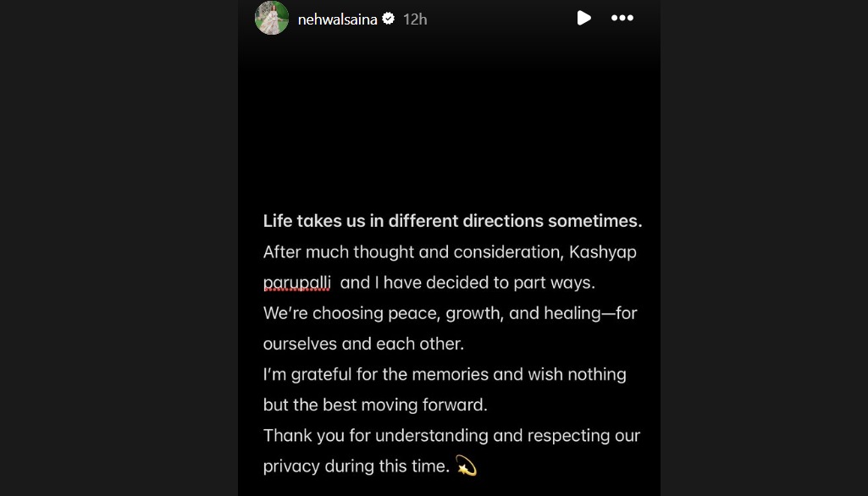Click the 12h story timestamp
The width and height of the screenshot is (868, 496).
[415, 19]
